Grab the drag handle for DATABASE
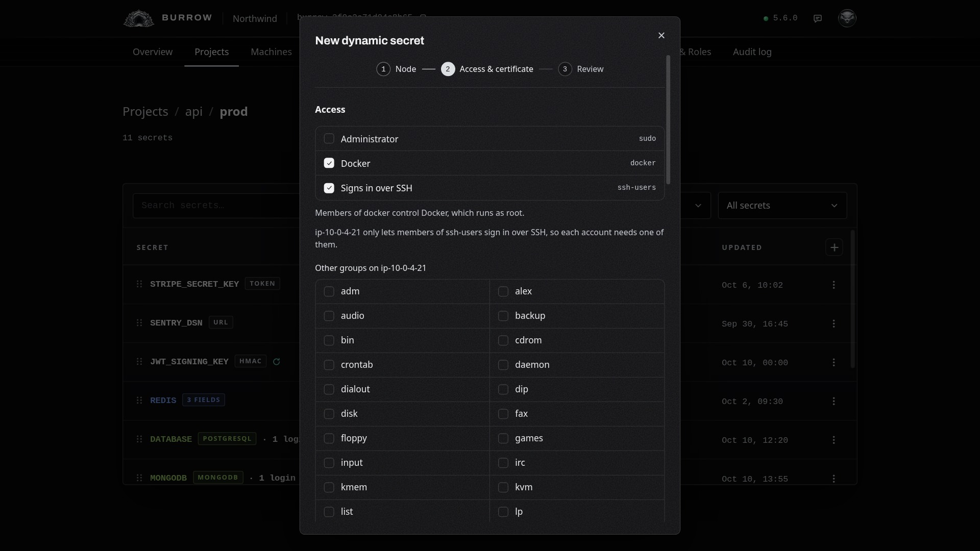 click(139, 439)
